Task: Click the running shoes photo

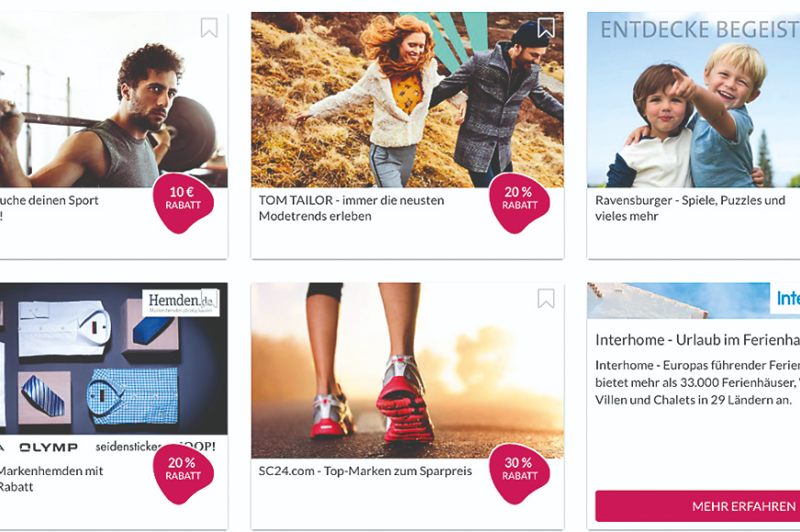Action: (407, 371)
